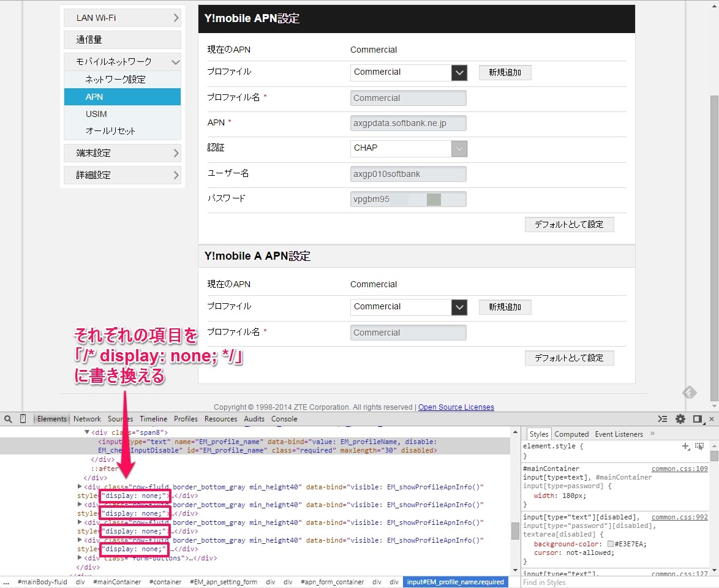
Task: Click Y!mobile A プロファイル名 field
Action: [x=408, y=333]
